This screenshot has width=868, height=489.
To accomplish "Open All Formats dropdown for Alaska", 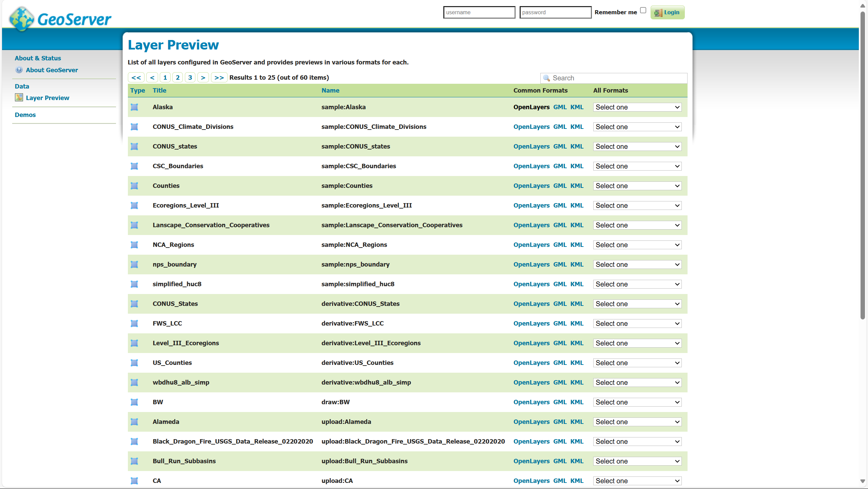I will [x=637, y=107].
